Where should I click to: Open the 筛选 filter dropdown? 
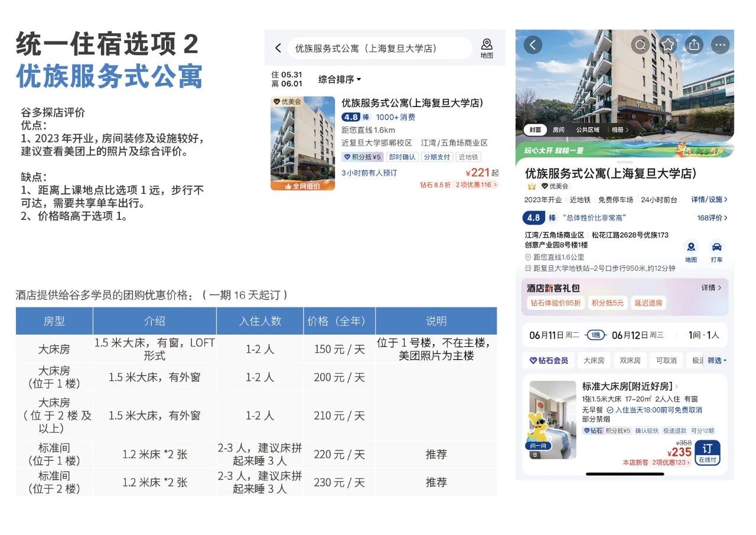coord(716,360)
